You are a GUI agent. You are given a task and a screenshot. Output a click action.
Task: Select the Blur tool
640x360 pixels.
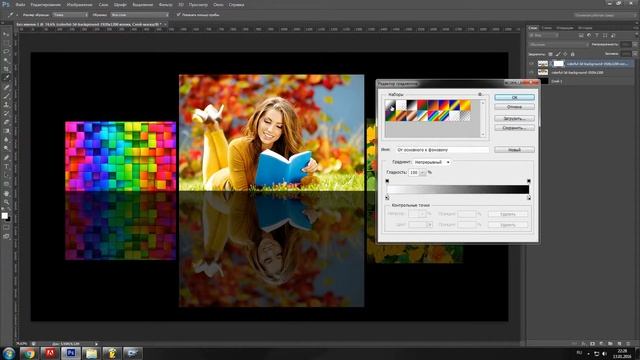point(6,140)
